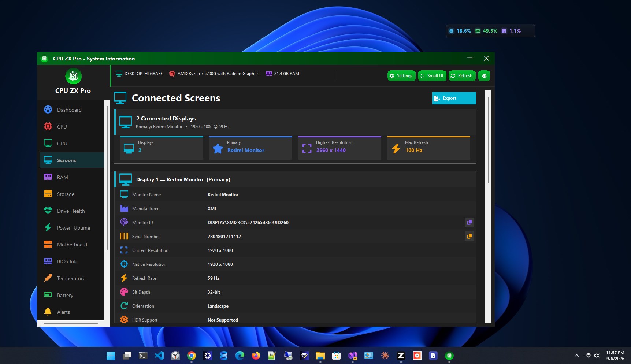This screenshot has height=364, width=631.
Task: Open the Storage sidebar section
Action: tap(72, 194)
